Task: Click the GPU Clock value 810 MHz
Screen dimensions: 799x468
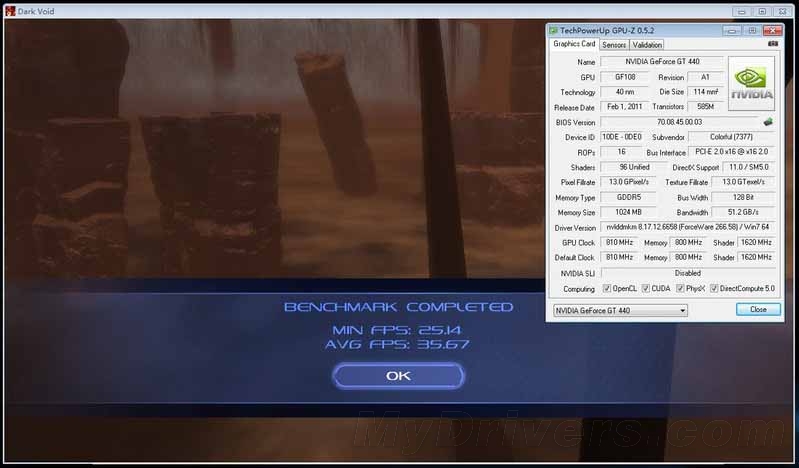Action: (619, 243)
